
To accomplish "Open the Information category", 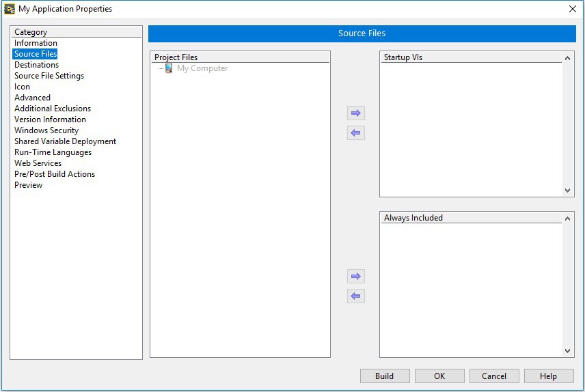I will (36, 43).
